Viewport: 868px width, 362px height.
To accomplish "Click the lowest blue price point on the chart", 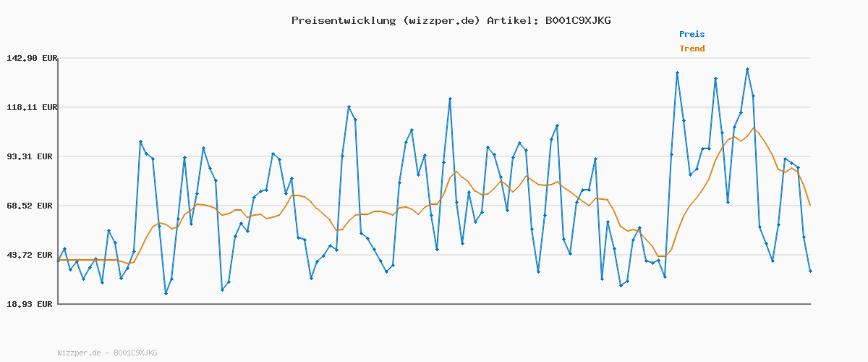I will 166,293.
